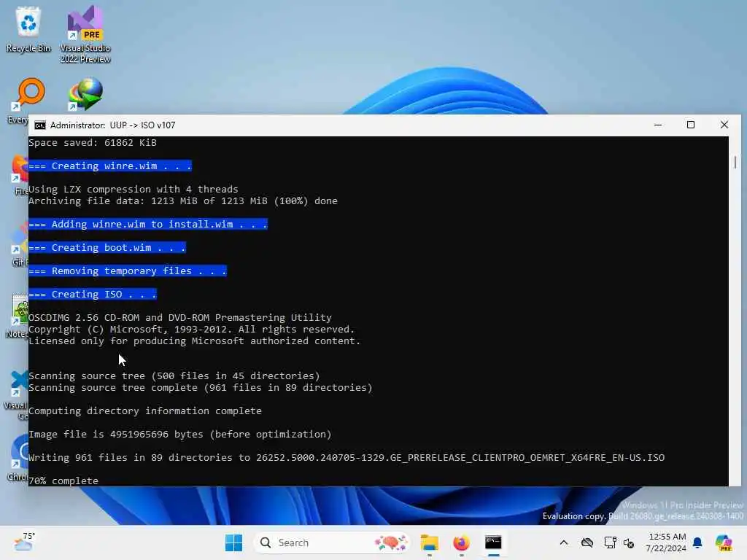Click "Licensed only for producing Microsoft" line
747x560 pixels.
tap(195, 341)
